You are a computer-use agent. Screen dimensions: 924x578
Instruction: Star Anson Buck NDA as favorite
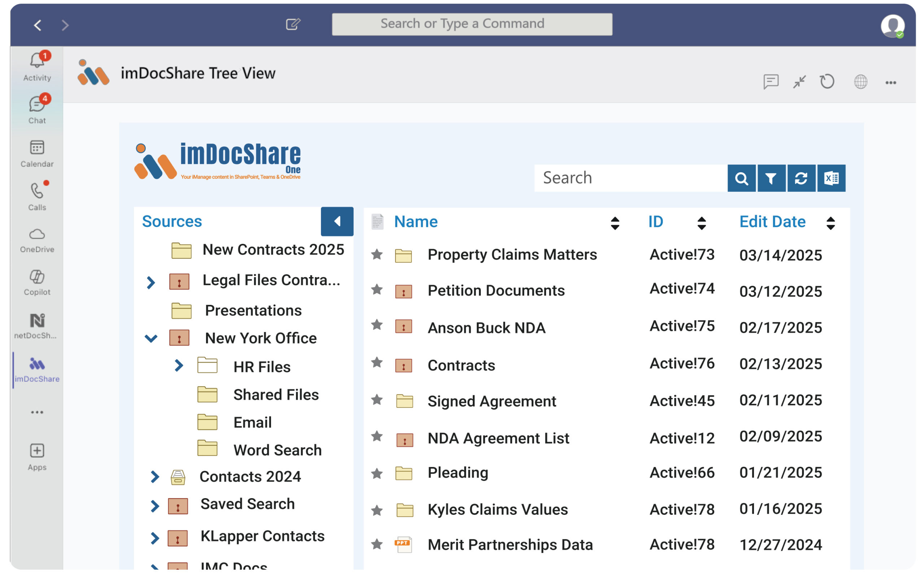point(377,324)
